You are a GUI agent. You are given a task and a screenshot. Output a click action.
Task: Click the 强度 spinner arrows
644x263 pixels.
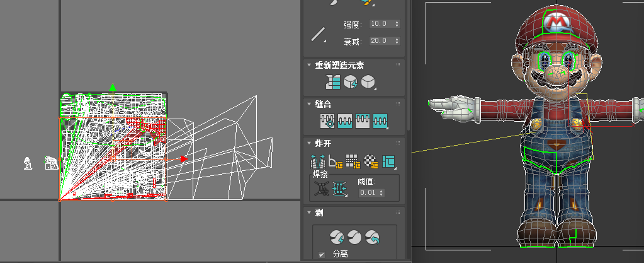397,24
